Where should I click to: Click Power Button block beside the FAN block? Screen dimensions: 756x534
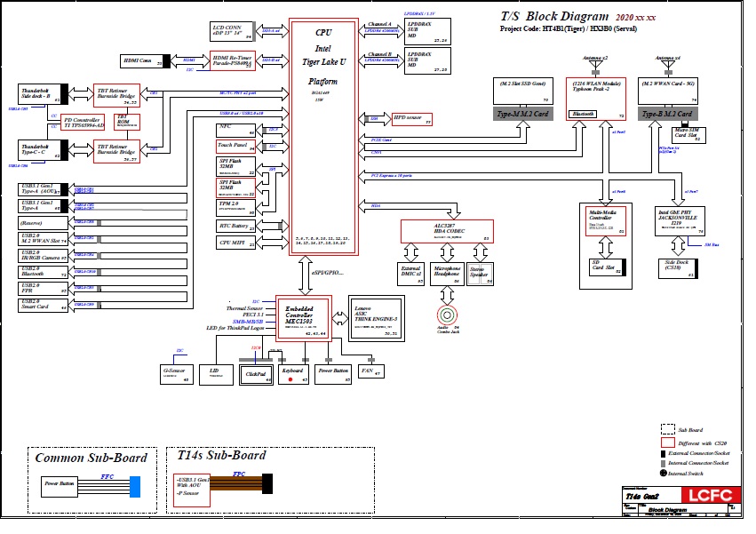pos(332,374)
